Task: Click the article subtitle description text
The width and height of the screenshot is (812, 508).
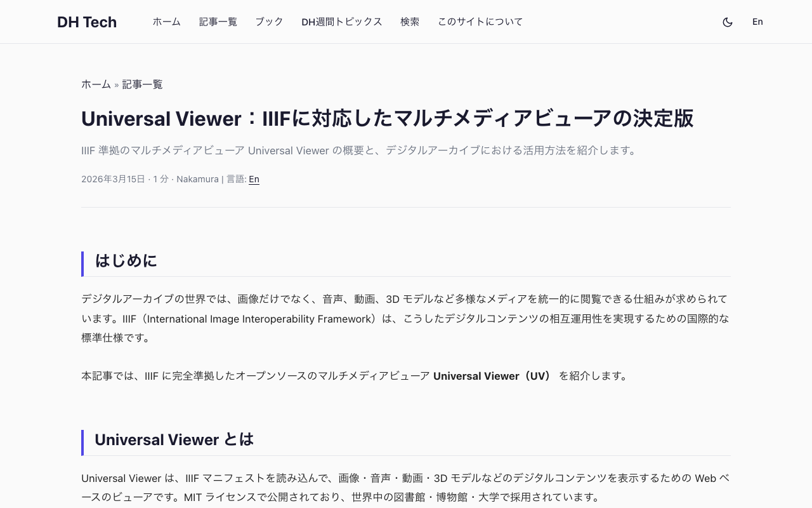Action: click(x=358, y=150)
